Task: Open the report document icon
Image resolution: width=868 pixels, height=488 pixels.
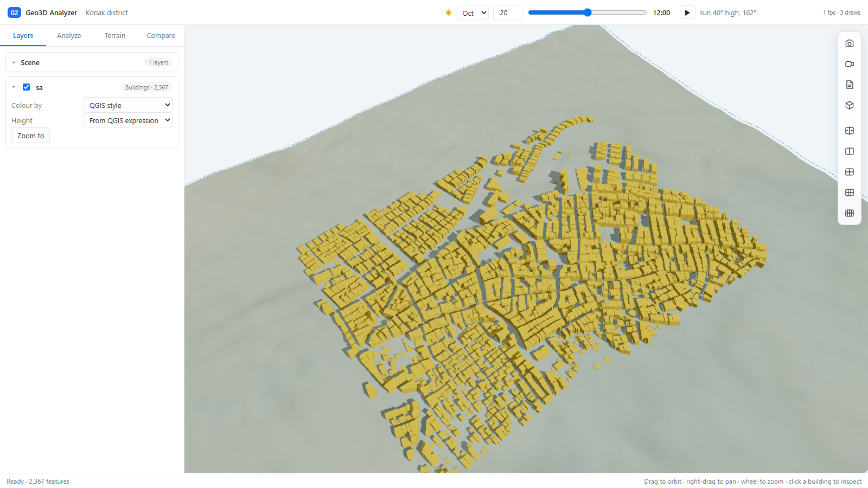Action: (x=850, y=85)
